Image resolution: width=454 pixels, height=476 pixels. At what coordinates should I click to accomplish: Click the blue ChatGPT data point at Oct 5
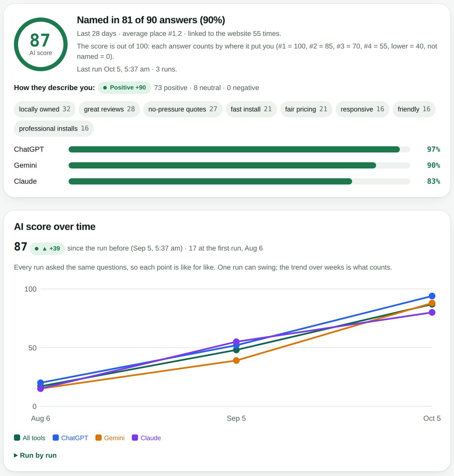click(432, 296)
